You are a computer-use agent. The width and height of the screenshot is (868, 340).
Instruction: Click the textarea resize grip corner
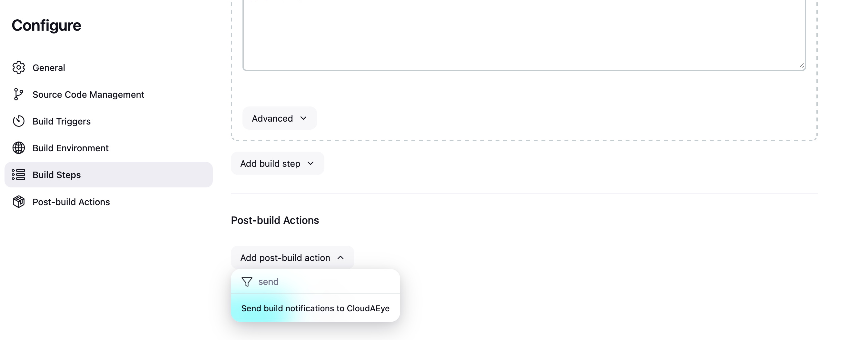(802, 66)
